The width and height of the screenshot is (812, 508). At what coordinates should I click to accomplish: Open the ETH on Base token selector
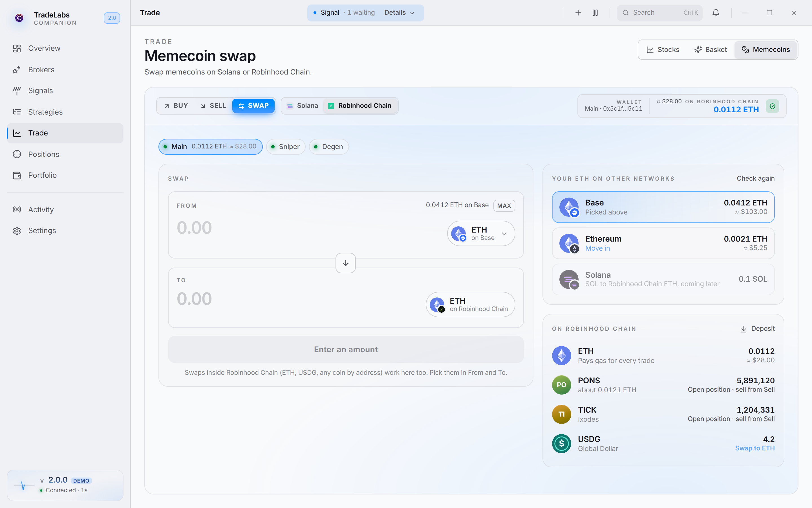coord(481,233)
